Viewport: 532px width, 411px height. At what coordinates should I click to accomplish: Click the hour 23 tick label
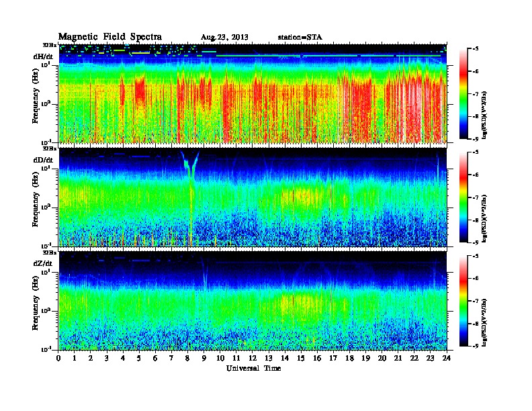pos(430,358)
